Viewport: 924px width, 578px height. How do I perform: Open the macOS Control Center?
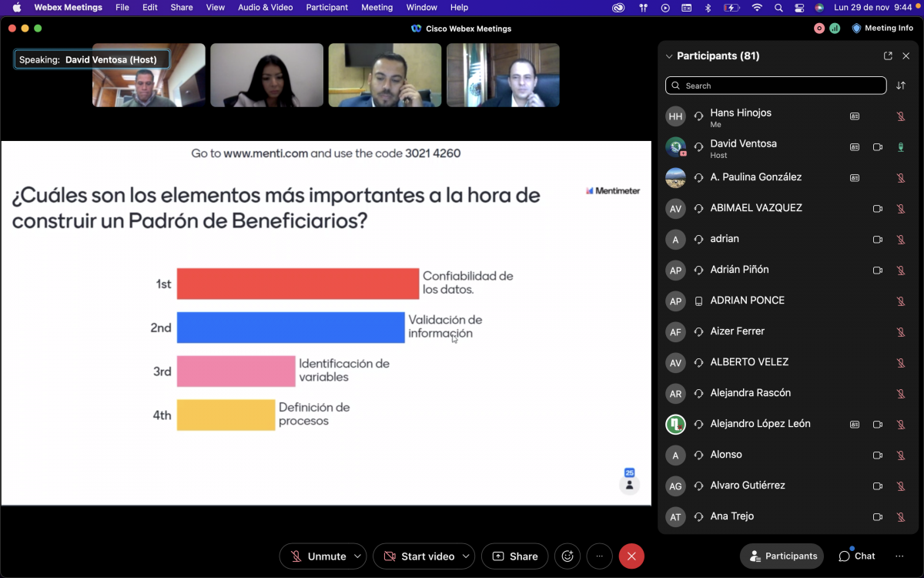(x=799, y=8)
